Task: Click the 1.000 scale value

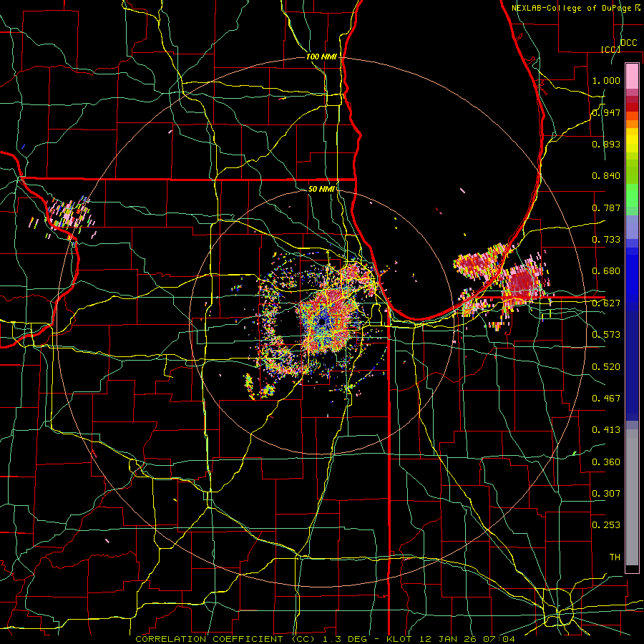Action: click(606, 80)
